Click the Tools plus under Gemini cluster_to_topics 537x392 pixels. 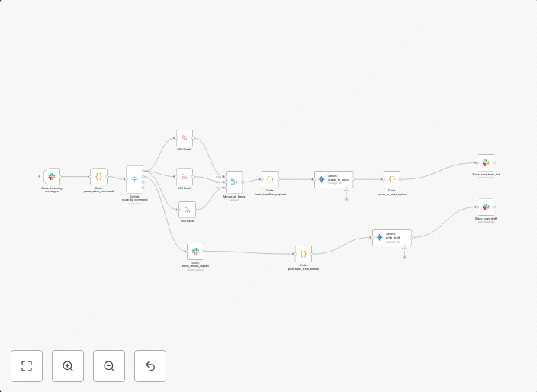click(x=346, y=199)
